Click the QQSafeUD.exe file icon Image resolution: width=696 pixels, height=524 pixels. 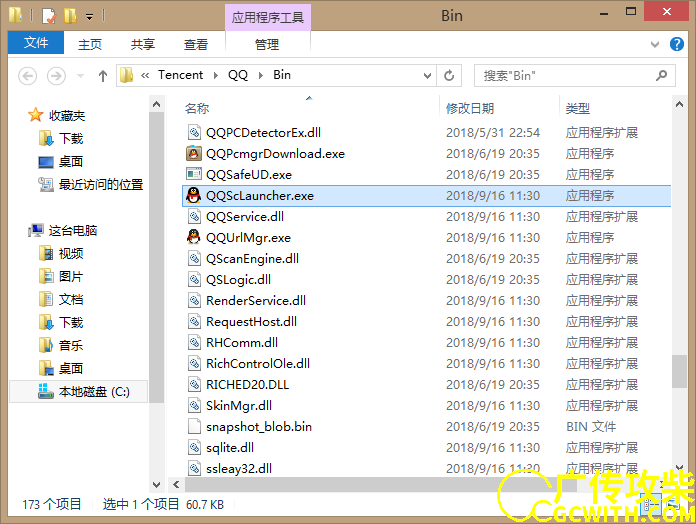[194, 174]
